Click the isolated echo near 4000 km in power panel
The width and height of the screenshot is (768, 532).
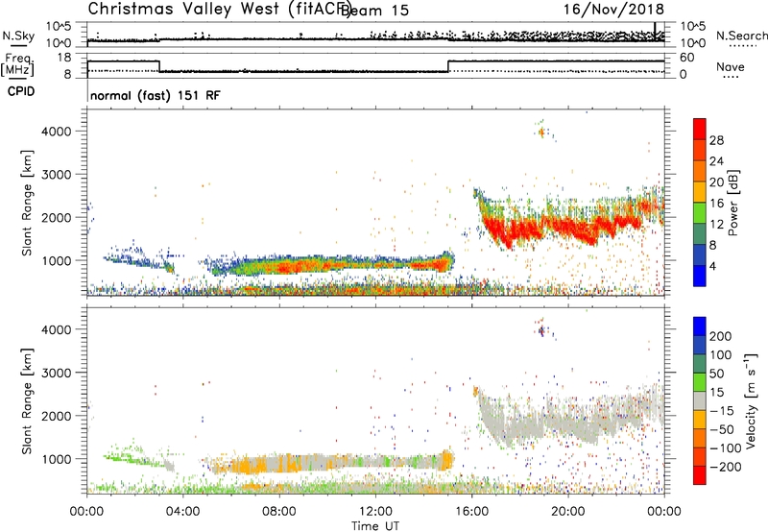click(541, 132)
